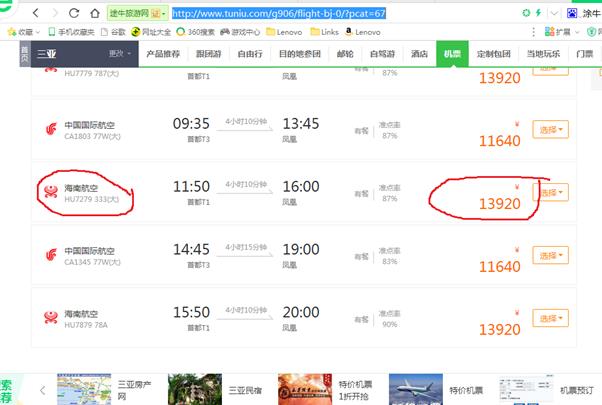Open the first Lenovo bookmark folder
602x405 pixels.
coord(284,32)
